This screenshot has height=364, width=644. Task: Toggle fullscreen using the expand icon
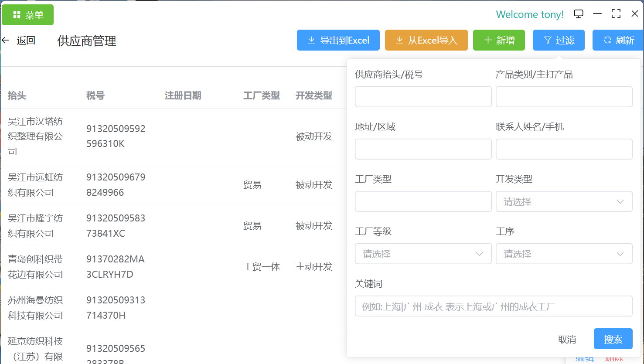616,14
